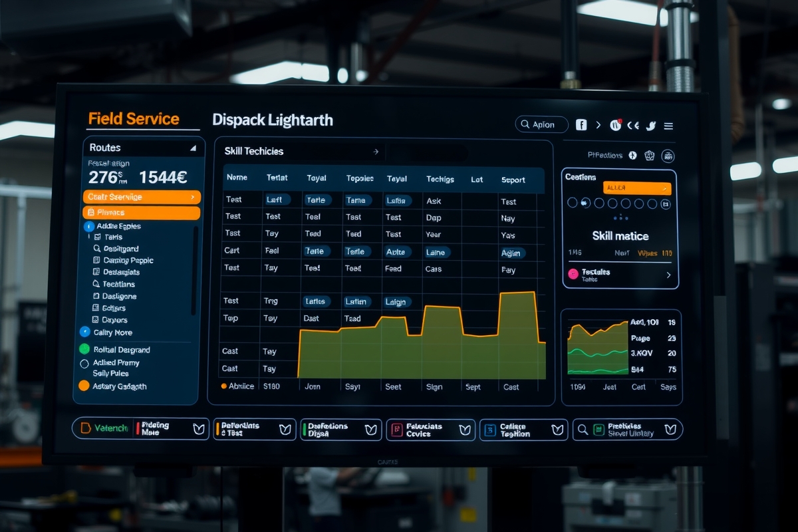Open the Field Service tab
This screenshot has width=798, height=532.
pyautogui.click(x=134, y=119)
